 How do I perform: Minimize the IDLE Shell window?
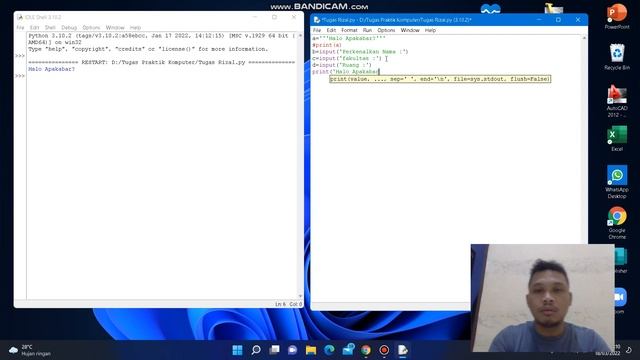255,17
